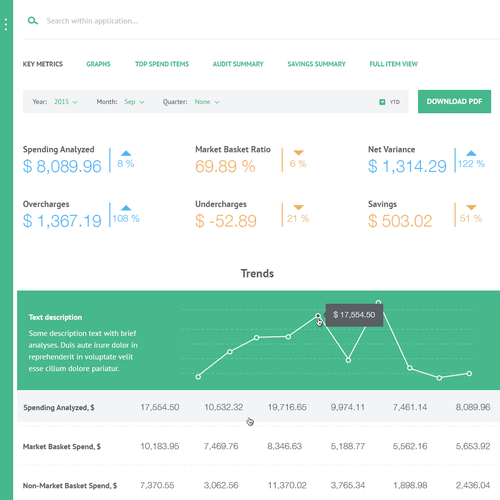This screenshot has height=500, width=500.
Task: Open the Full Item View tab
Action: click(x=393, y=64)
